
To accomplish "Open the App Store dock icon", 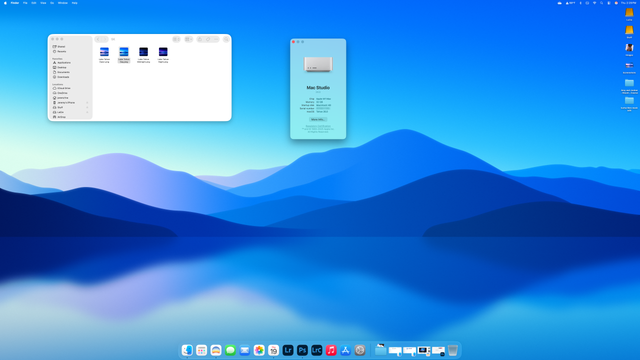I will (345, 350).
